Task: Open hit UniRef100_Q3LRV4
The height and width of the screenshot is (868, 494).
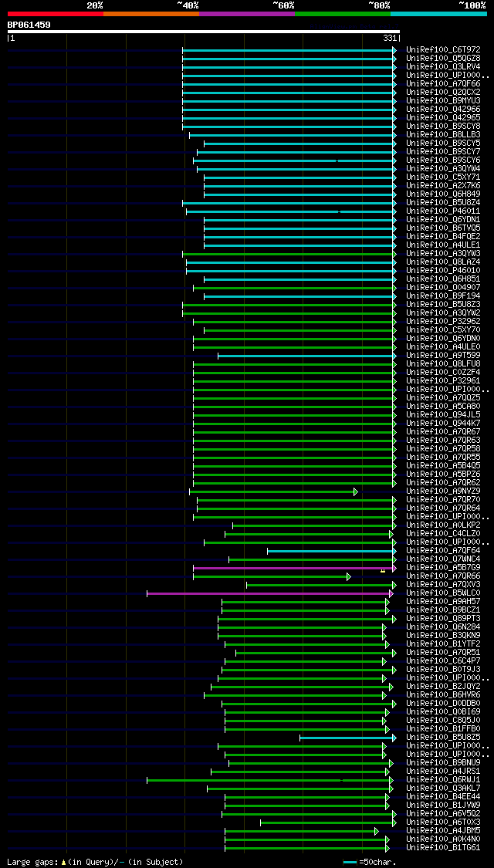Action: pyautogui.click(x=443, y=67)
